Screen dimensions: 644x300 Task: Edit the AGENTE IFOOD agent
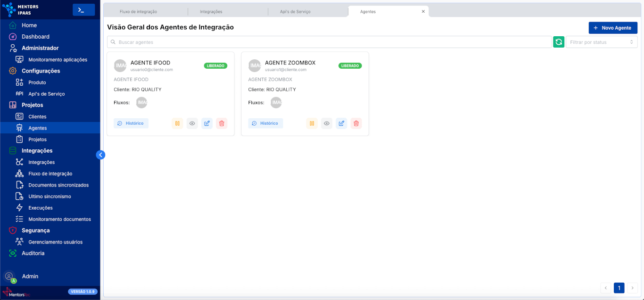(206, 123)
